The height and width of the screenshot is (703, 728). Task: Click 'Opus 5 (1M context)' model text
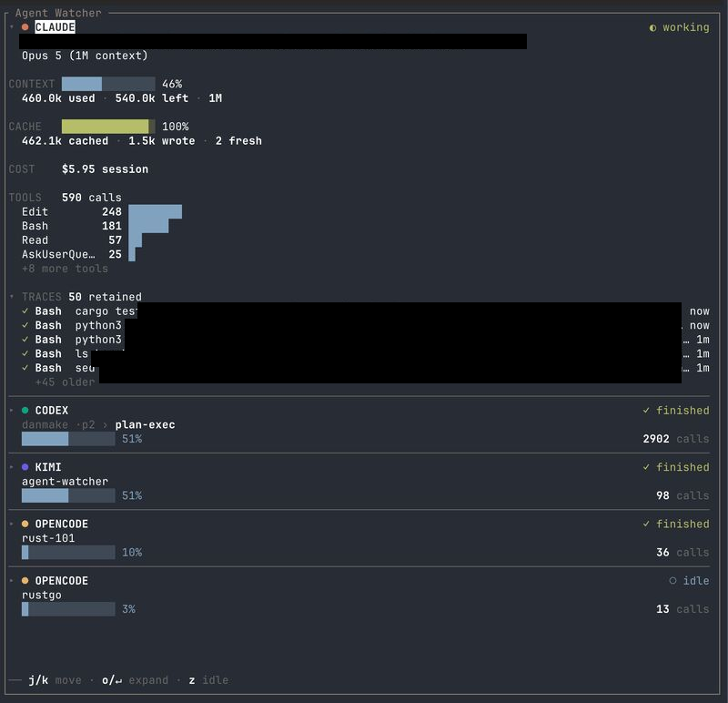coord(85,56)
